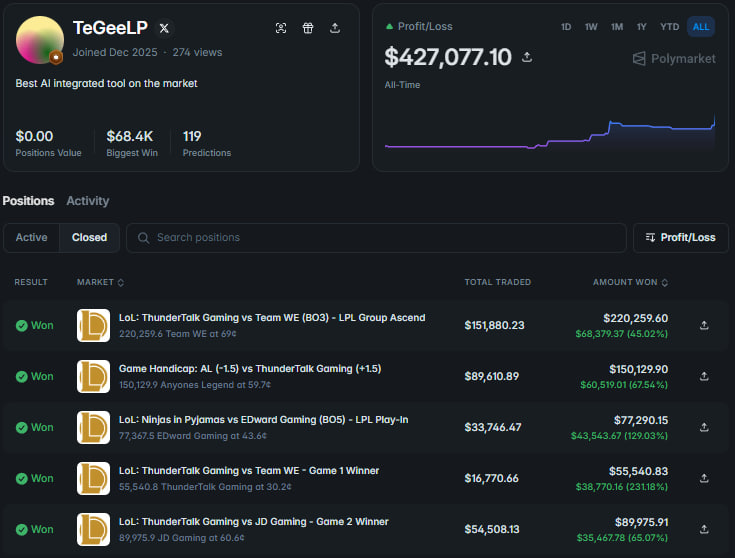Screen dimensions: 735x558
Task: Select the ALL time range
Action: click(701, 27)
